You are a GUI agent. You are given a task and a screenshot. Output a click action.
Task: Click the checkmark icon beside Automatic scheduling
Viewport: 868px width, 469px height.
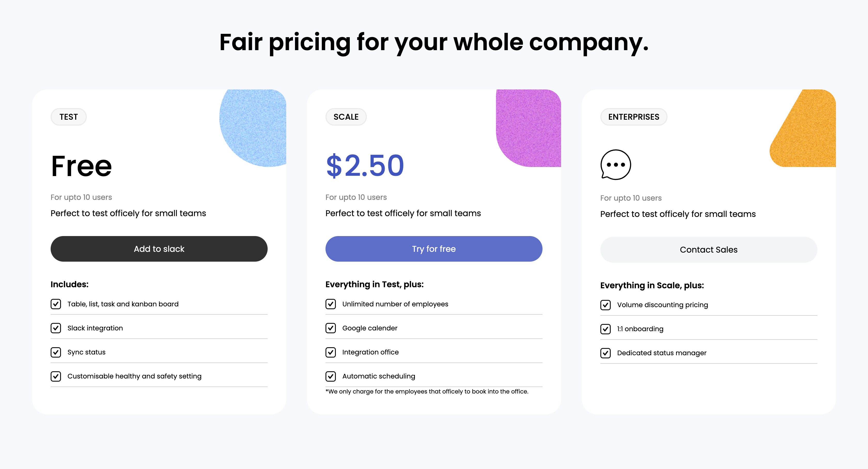click(x=331, y=376)
